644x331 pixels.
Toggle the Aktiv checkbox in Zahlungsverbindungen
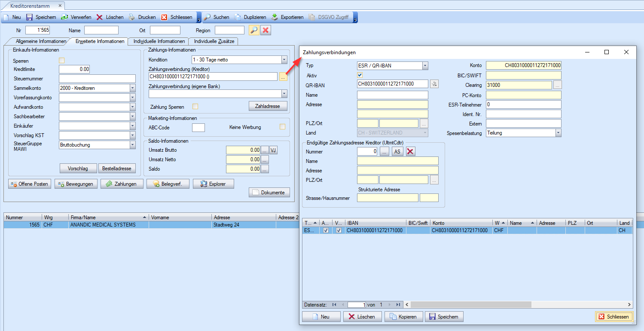pos(360,75)
